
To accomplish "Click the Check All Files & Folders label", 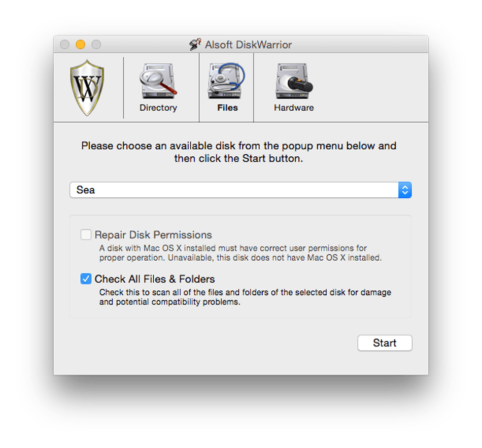I will click(155, 279).
